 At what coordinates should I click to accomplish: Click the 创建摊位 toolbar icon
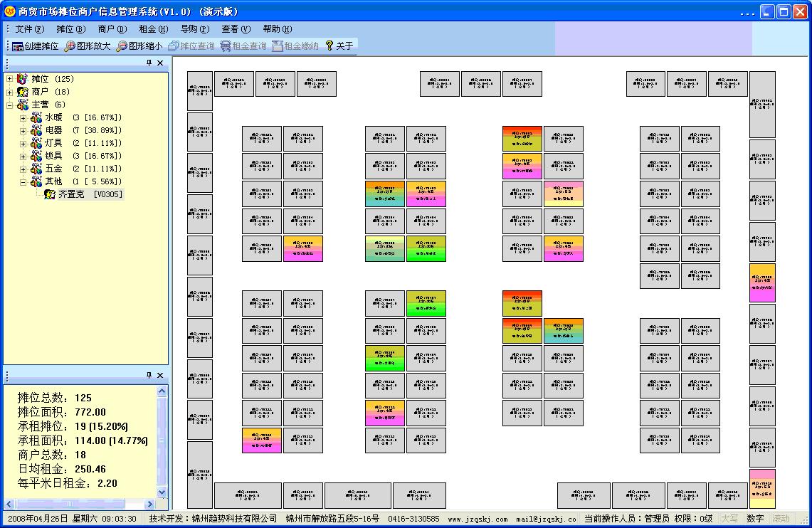(18, 46)
